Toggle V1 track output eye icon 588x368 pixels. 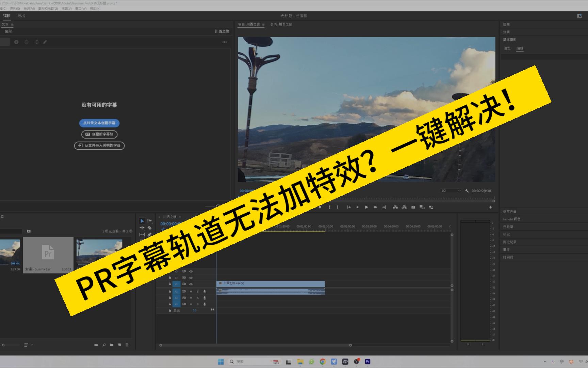(191, 284)
